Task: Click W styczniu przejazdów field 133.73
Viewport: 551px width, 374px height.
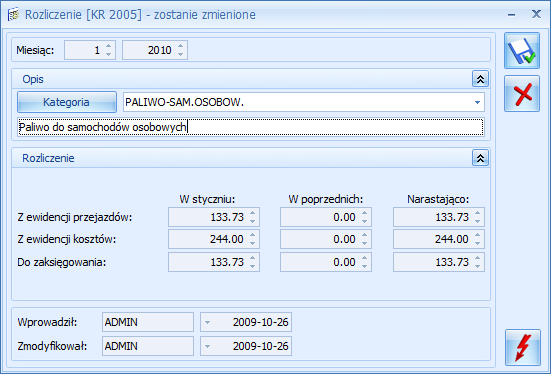Action: [214, 217]
